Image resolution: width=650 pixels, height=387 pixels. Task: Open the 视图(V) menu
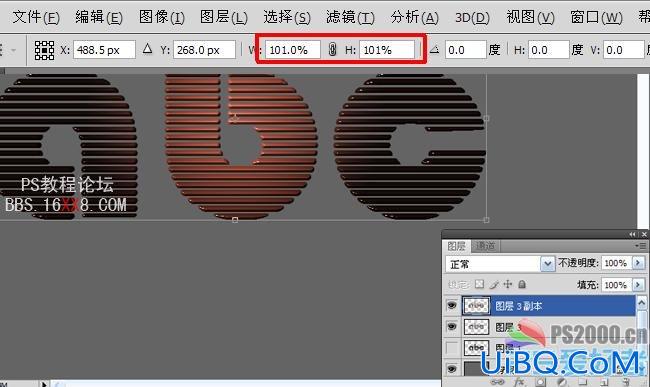pyautogui.click(x=531, y=17)
